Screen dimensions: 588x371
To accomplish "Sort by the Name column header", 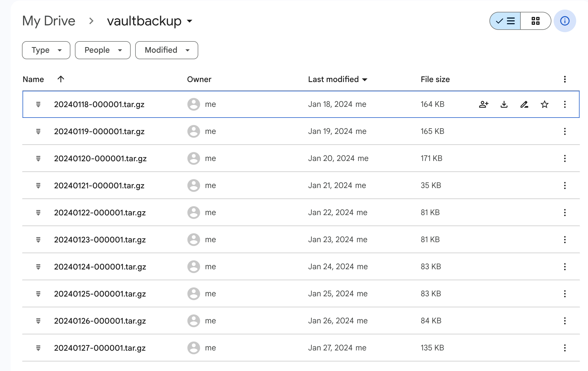I will [x=33, y=79].
